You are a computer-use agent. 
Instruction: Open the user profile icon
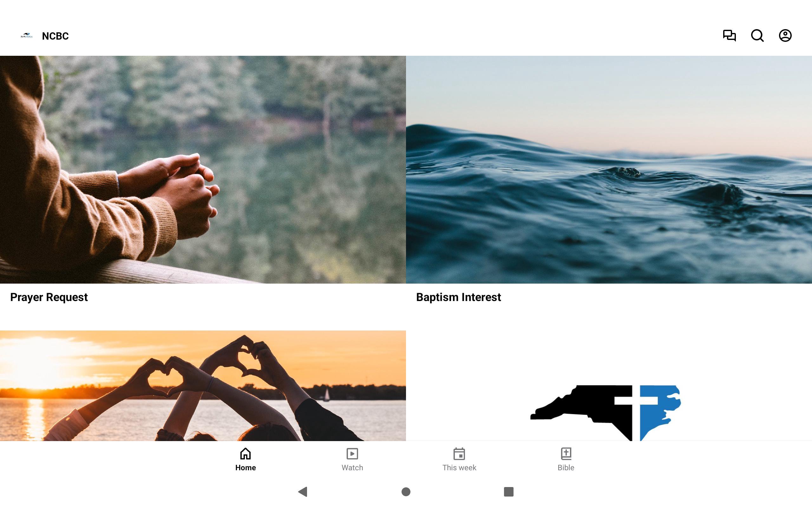tap(785, 35)
